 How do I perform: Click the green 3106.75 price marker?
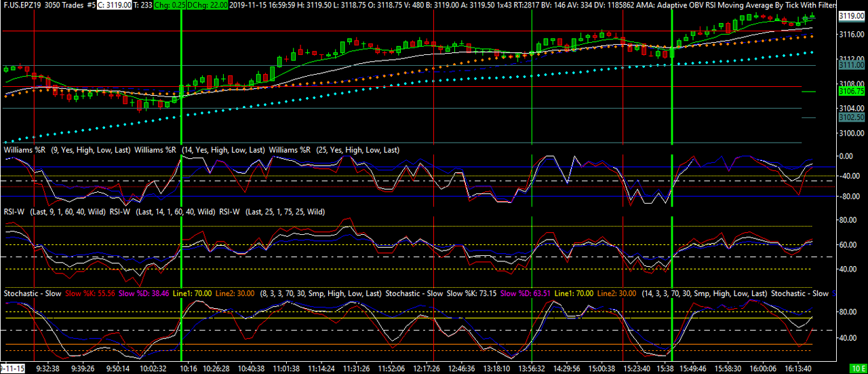[x=850, y=91]
